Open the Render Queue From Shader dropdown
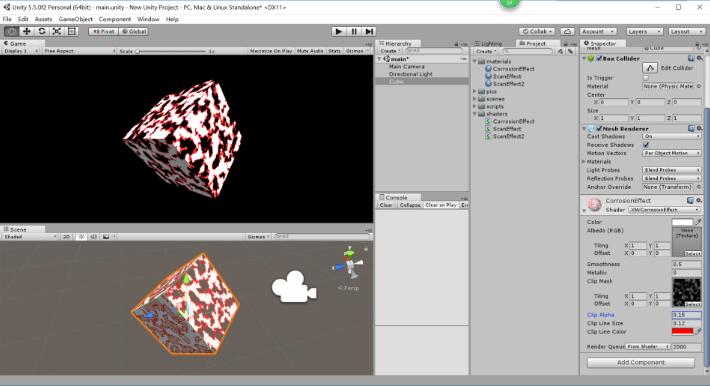Viewport: 710px width, 386px height. (648, 347)
